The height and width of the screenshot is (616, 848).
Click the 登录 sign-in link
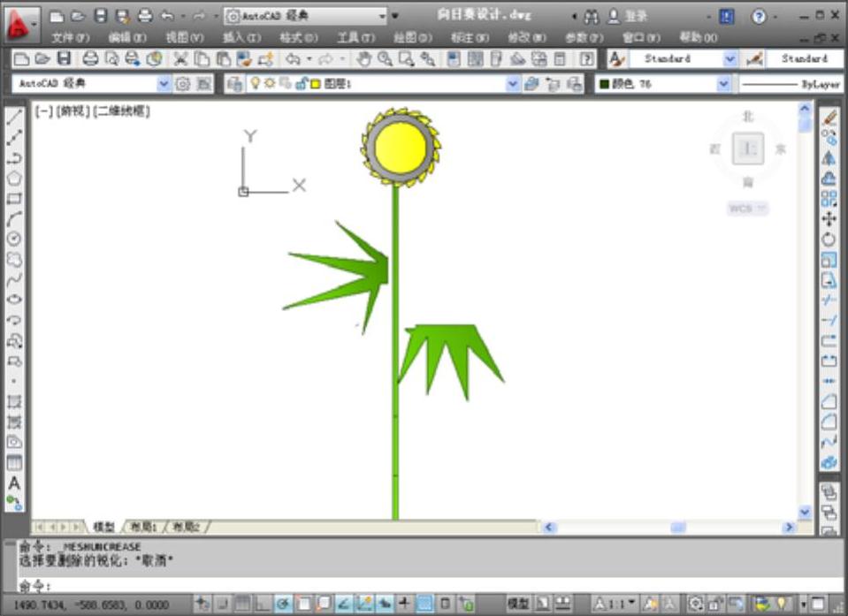click(x=636, y=16)
